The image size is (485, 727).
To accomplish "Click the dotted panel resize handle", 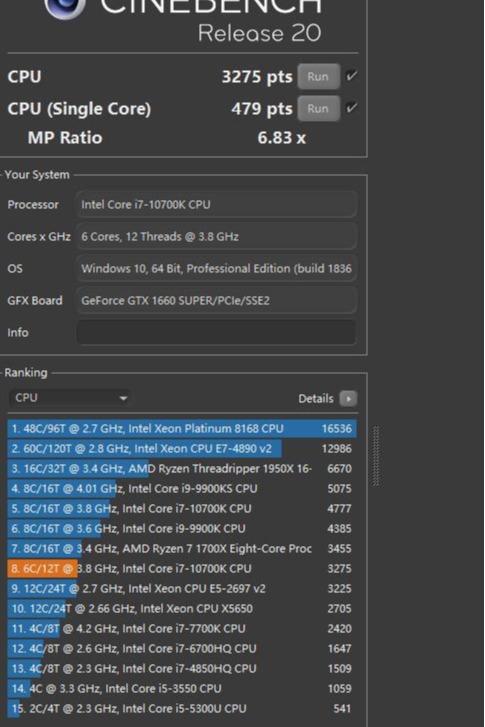I will click(x=376, y=456).
